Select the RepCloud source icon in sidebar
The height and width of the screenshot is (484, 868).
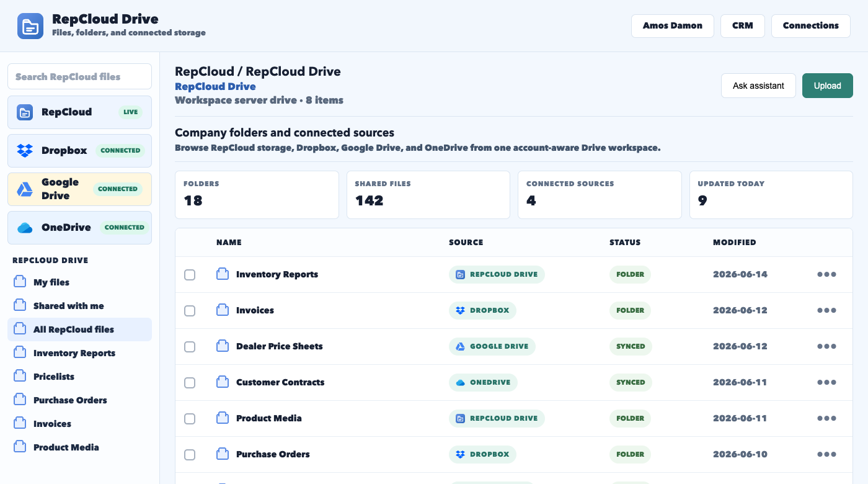click(25, 112)
